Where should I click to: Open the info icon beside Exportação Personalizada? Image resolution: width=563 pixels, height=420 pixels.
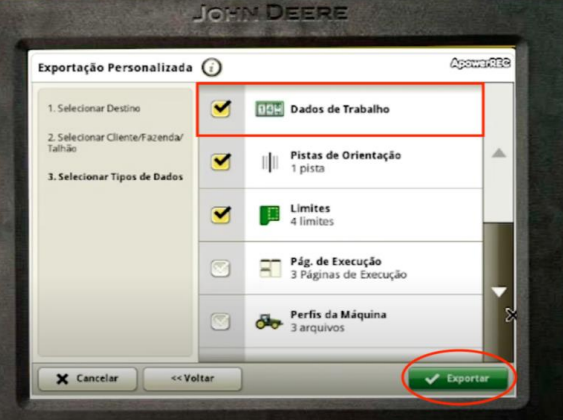pos(211,67)
